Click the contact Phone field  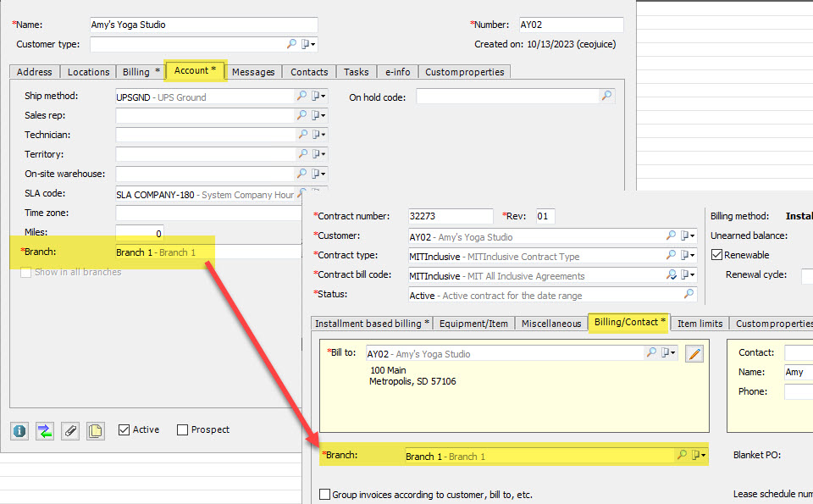(799, 391)
